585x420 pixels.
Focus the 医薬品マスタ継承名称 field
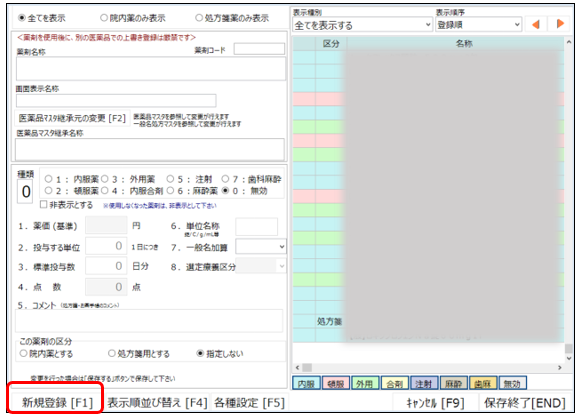pos(150,149)
